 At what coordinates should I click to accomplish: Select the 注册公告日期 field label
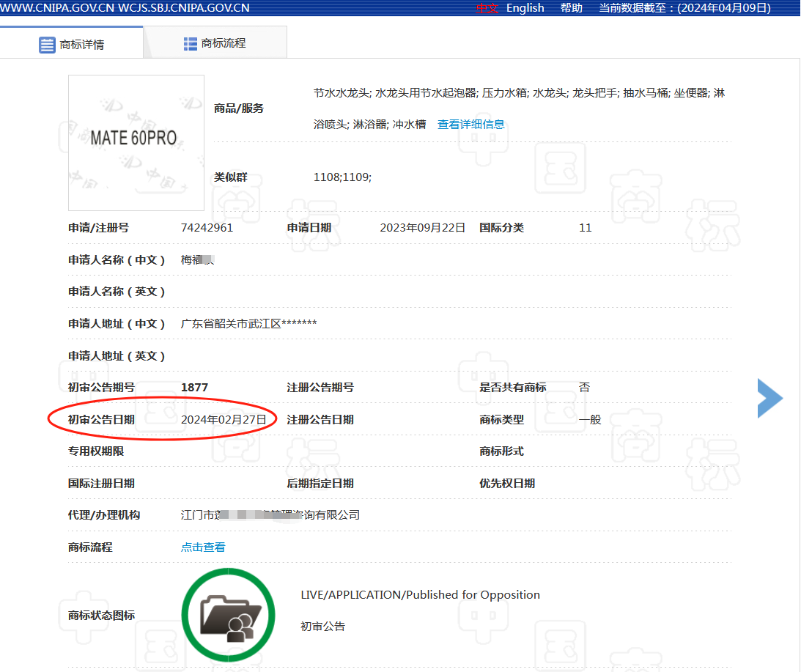320,420
